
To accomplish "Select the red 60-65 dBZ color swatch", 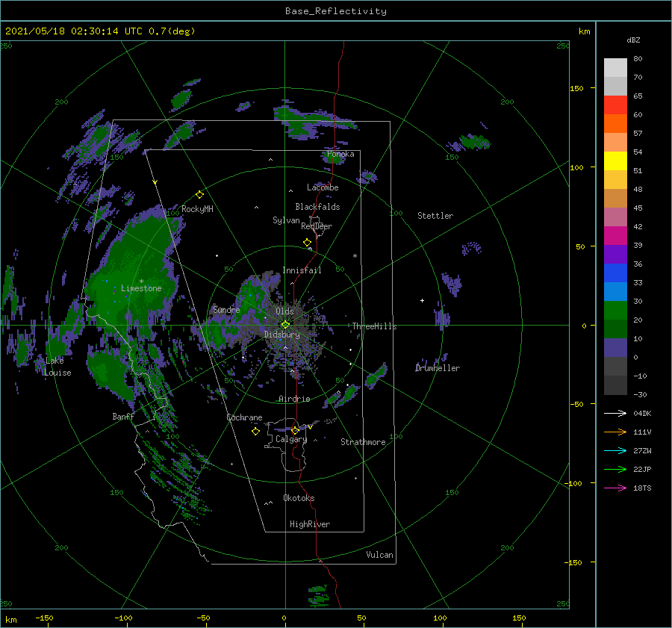I will (x=615, y=105).
